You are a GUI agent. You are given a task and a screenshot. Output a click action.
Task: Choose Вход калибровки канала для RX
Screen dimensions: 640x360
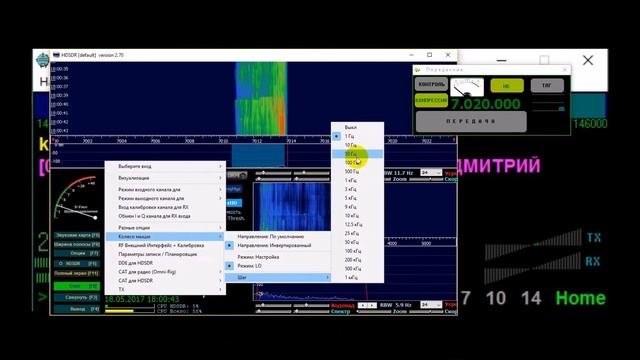(165, 207)
